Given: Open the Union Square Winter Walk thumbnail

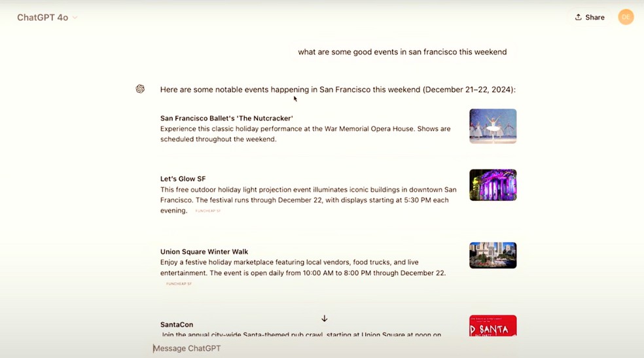Looking at the screenshot, I should click(493, 255).
